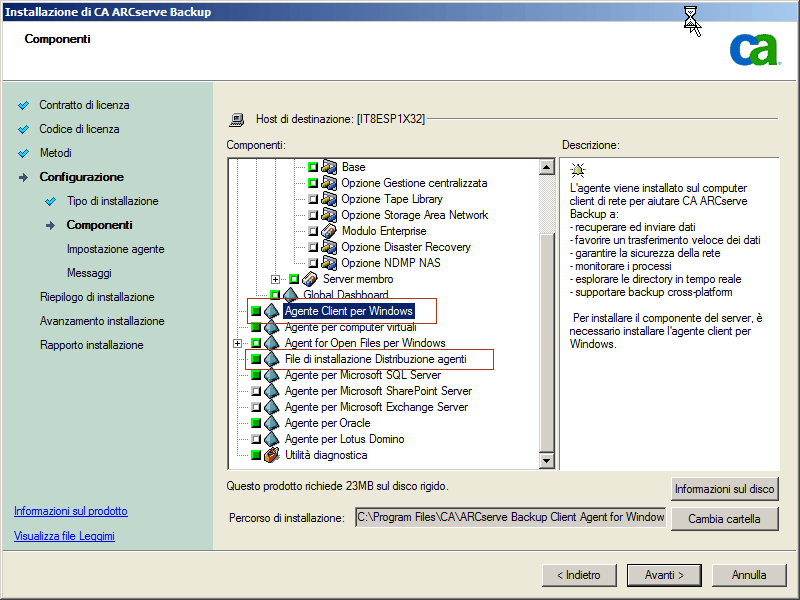The image size is (800, 600).
Task: Open Informazioni sul disco
Action: coord(724,489)
